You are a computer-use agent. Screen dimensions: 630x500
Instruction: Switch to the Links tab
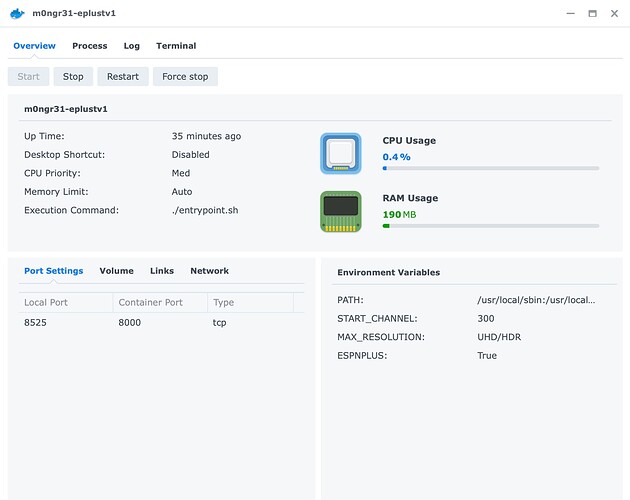162,271
